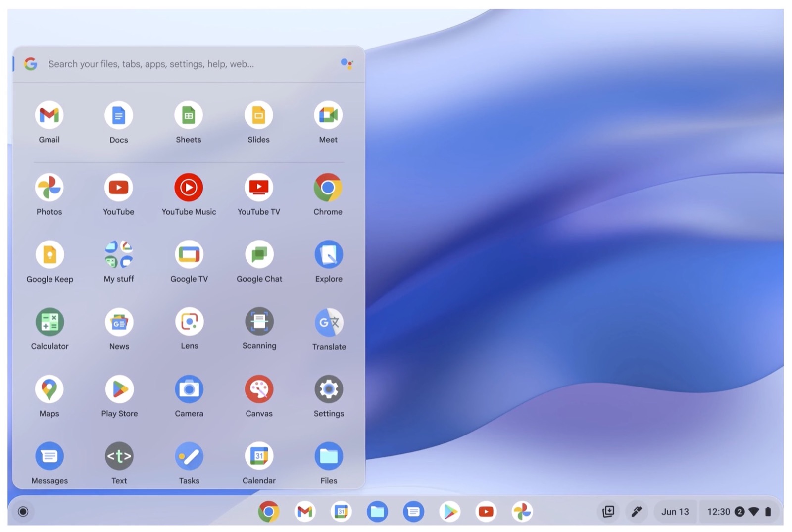Open the Canvas app

[259, 389]
